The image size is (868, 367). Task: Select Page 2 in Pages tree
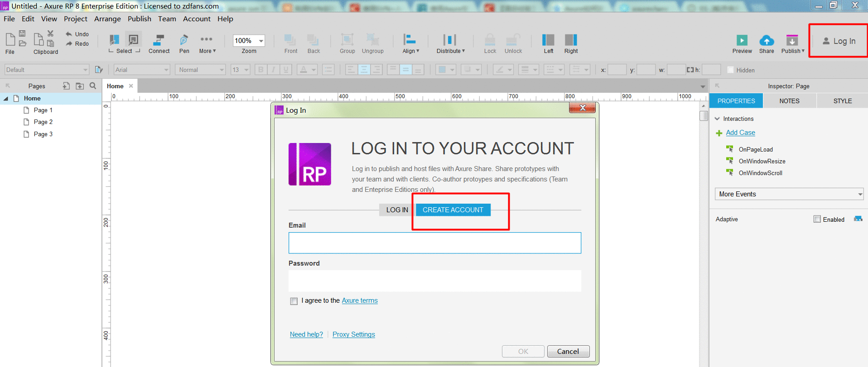click(x=43, y=122)
